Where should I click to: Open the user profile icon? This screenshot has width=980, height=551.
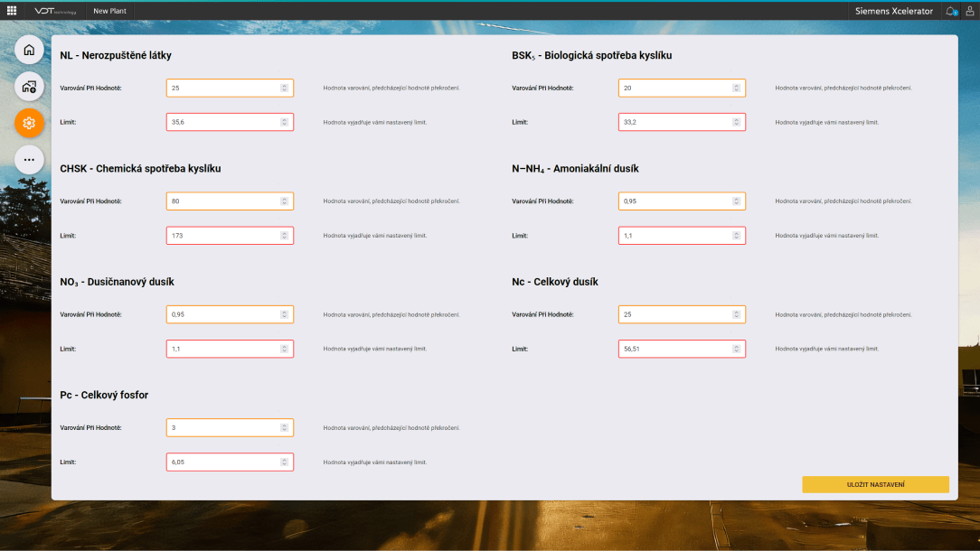point(969,11)
